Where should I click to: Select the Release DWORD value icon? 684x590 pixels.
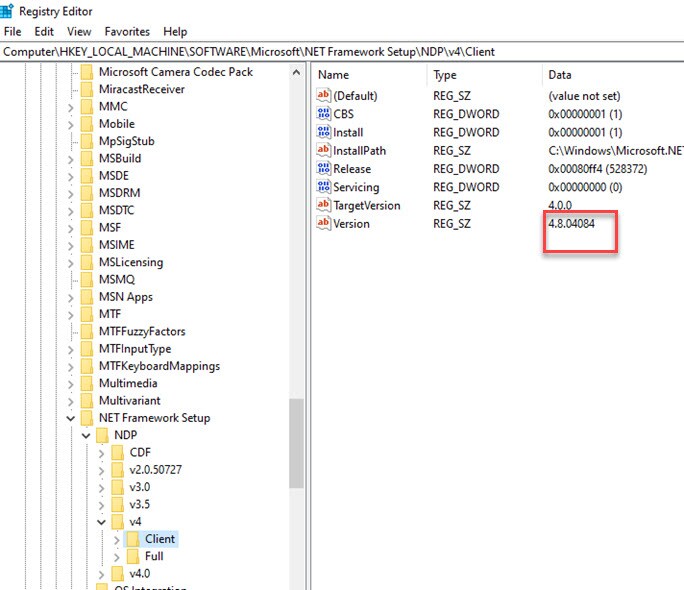coord(323,169)
